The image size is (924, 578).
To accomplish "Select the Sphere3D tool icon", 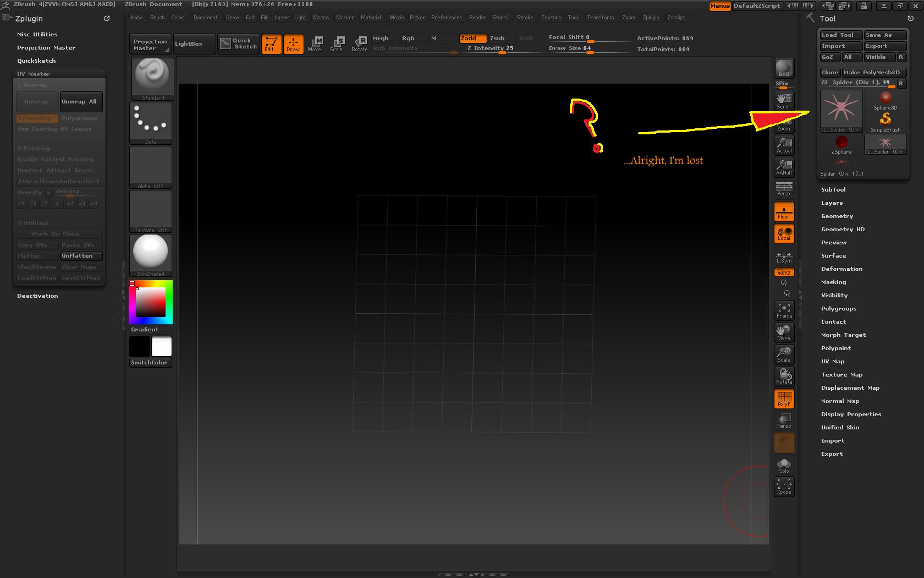I will pyautogui.click(x=885, y=101).
